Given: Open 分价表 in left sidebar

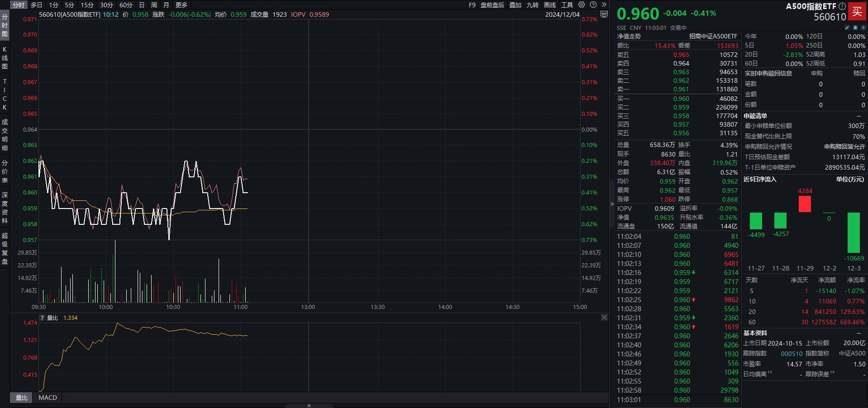Looking at the screenshot, I should tap(5, 171).
